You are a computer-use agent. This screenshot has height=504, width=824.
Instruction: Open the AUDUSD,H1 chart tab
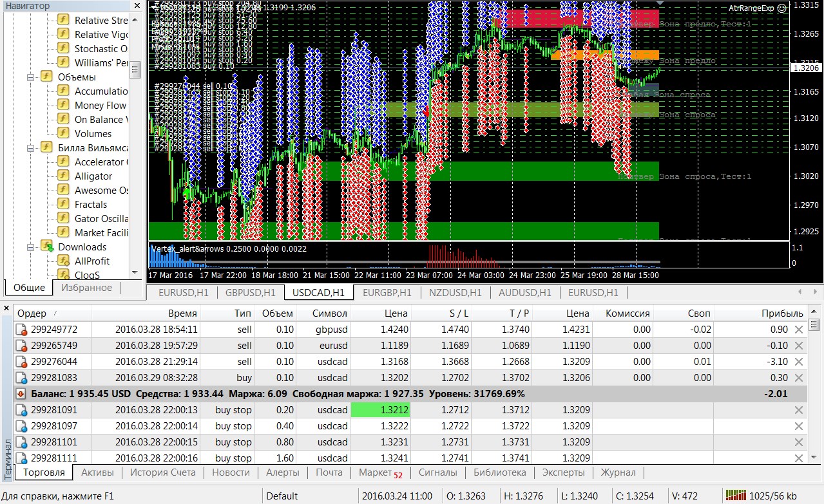click(x=524, y=293)
